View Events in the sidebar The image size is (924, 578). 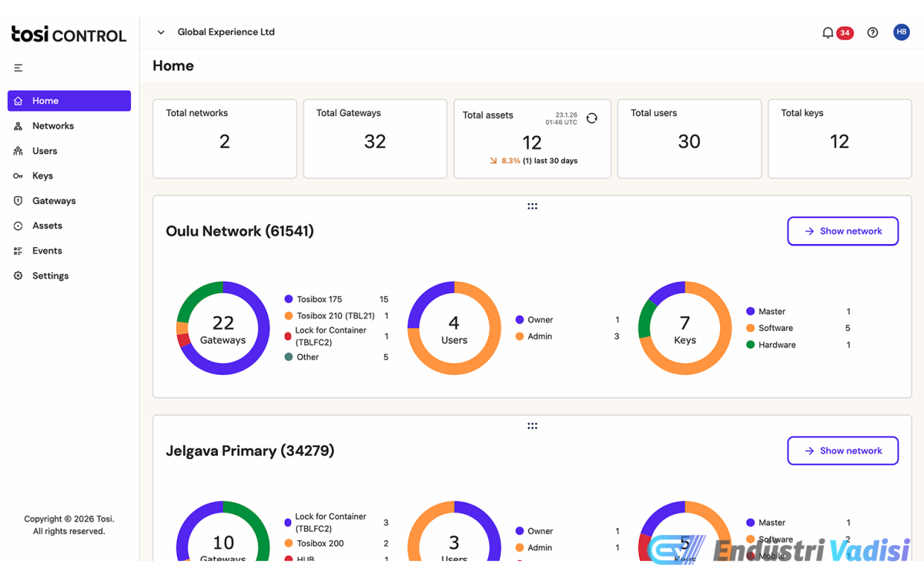pyautogui.click(x=47, y=251)
